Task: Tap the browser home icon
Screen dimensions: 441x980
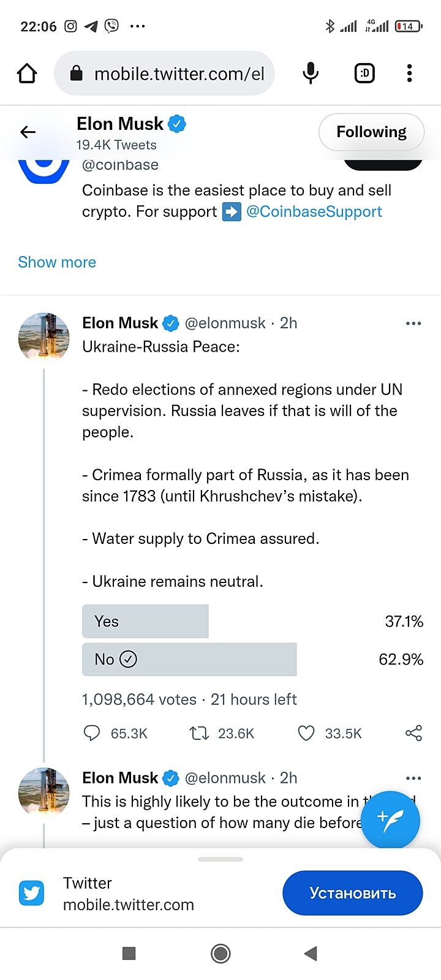Action: click(x=27, y=73)
